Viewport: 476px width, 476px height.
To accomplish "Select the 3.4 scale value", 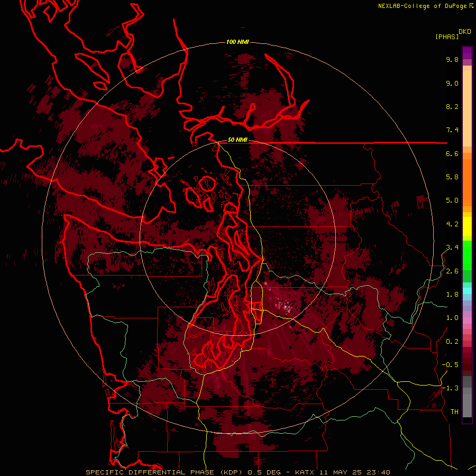I will coord(452,248).
